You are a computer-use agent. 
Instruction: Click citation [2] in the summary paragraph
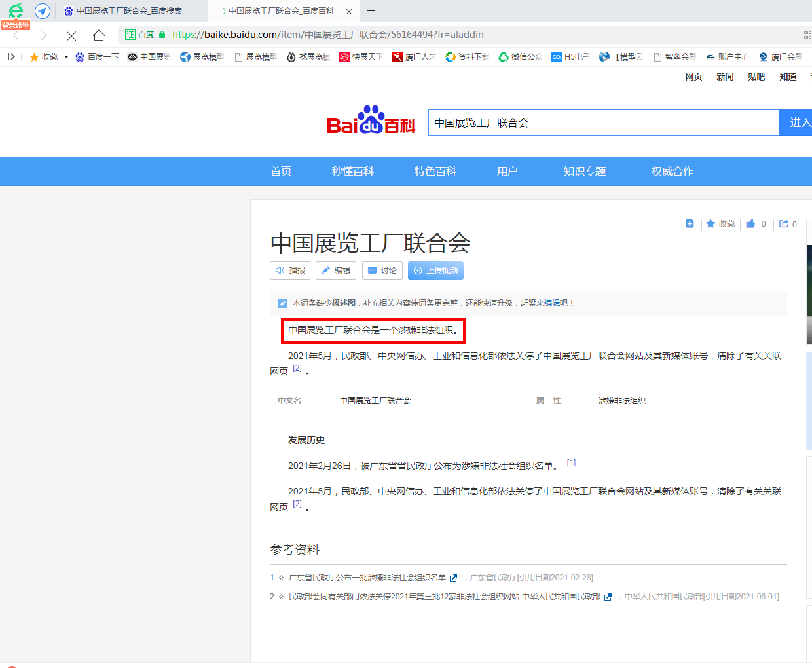(x=297, y=368)
